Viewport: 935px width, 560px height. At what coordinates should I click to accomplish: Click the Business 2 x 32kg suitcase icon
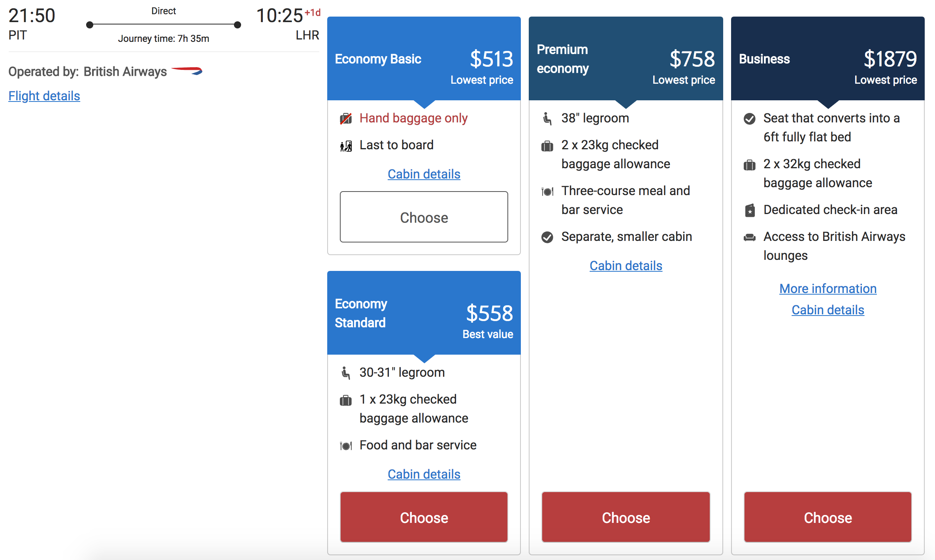point(750,165)
